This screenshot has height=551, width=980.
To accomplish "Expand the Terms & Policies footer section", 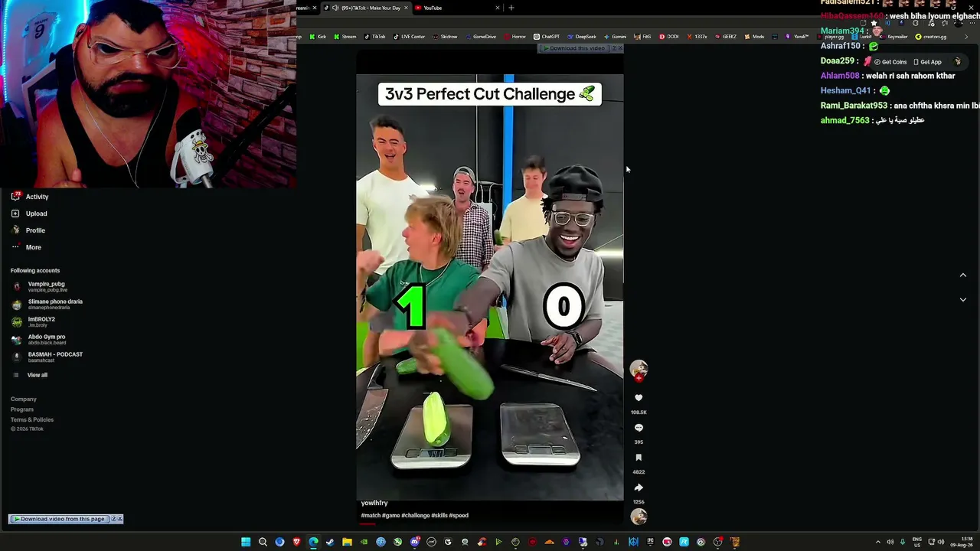I will (x=32, y=419).
